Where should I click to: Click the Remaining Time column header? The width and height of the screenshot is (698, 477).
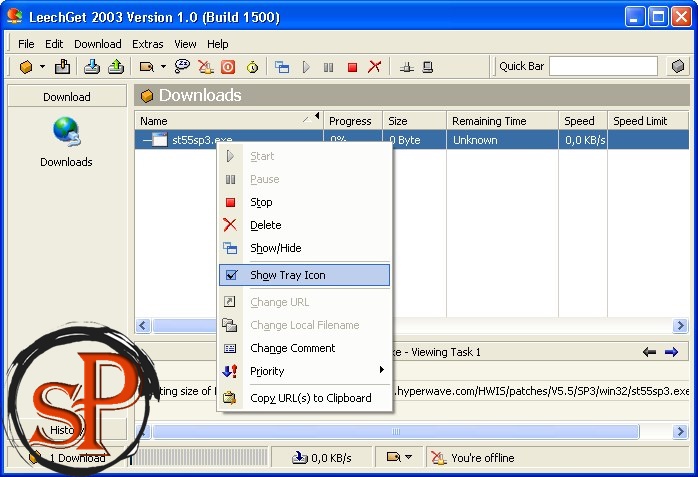[x=501, y=121]
